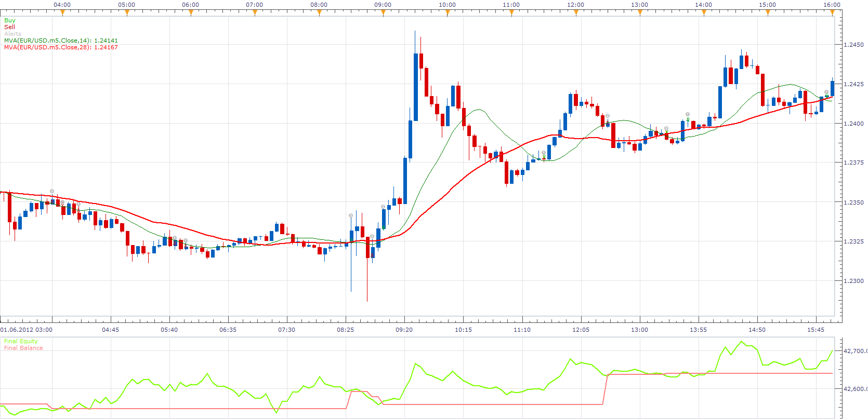
Task: Click the orange marker under 15:00
Action: coord(768,13)
